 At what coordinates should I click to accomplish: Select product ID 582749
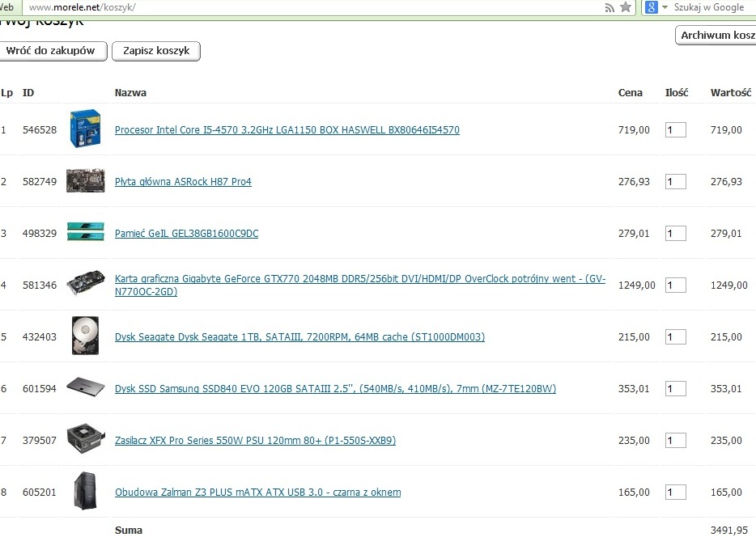tap(40, 182)
